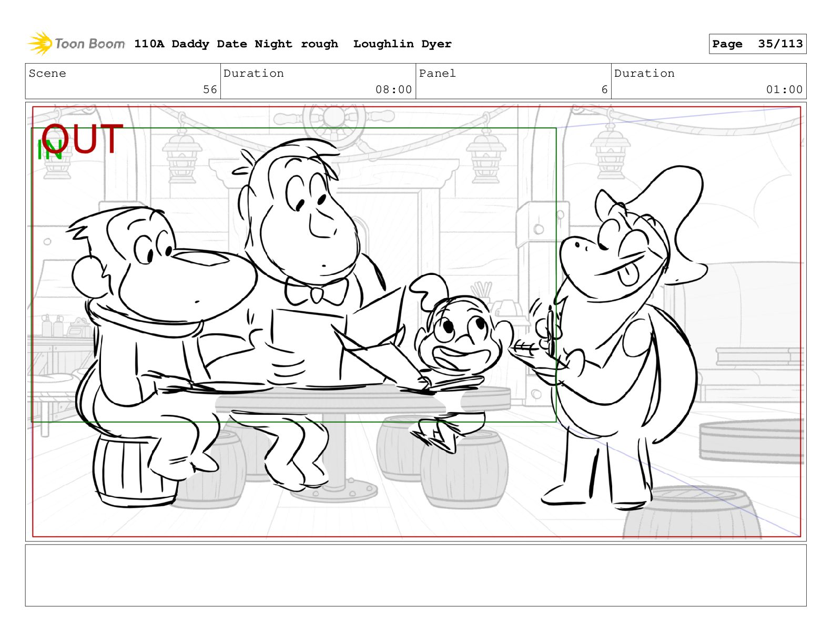Click the empty dialogue notes box below panel
Viewport: 832px width, 644px height.
click(415, 575)
